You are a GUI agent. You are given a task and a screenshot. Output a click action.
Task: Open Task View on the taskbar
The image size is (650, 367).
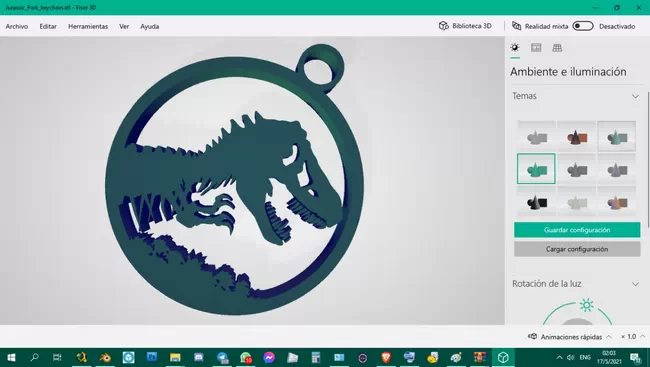pyautogui.click(x=57, y=357)
